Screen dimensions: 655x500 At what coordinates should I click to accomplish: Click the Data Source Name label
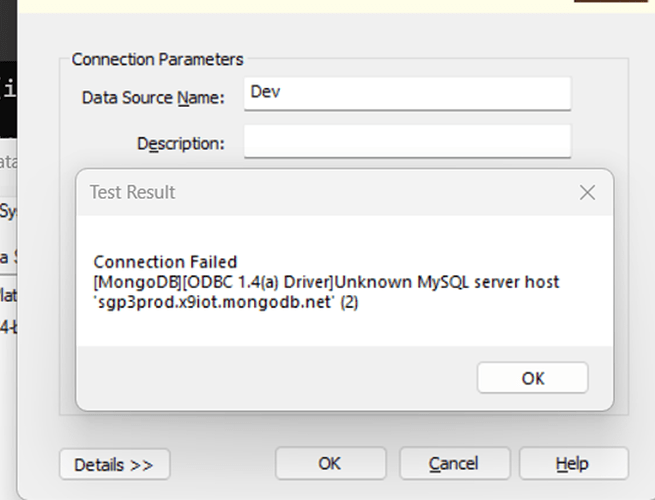click(x=152, y=97)
